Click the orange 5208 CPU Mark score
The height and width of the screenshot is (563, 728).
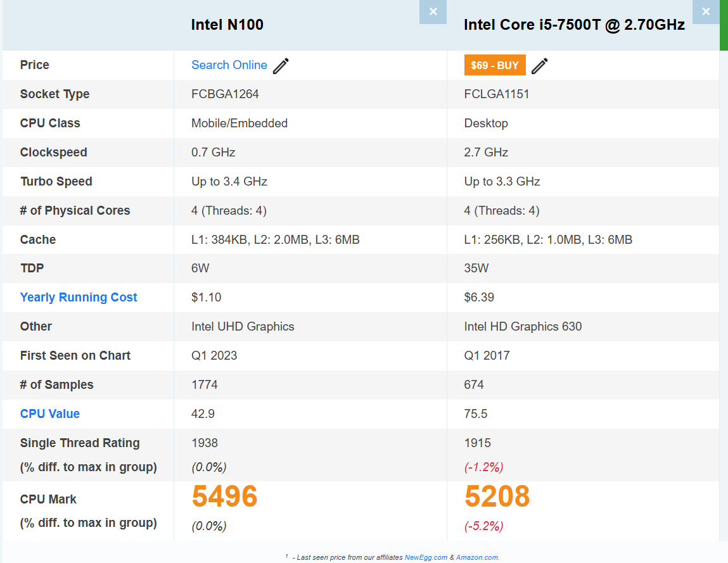click(x=497, y=497)
